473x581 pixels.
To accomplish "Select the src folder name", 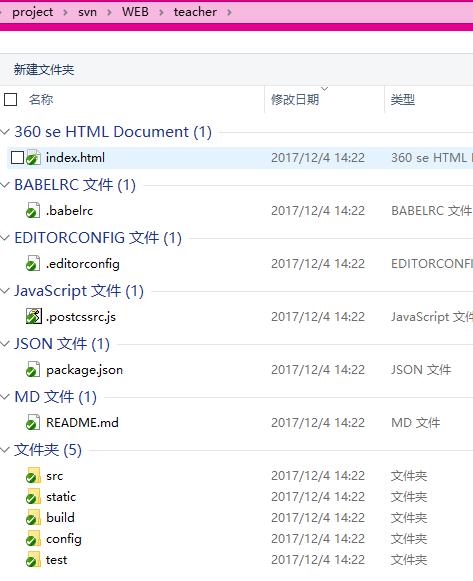I will tap(54, 476).
